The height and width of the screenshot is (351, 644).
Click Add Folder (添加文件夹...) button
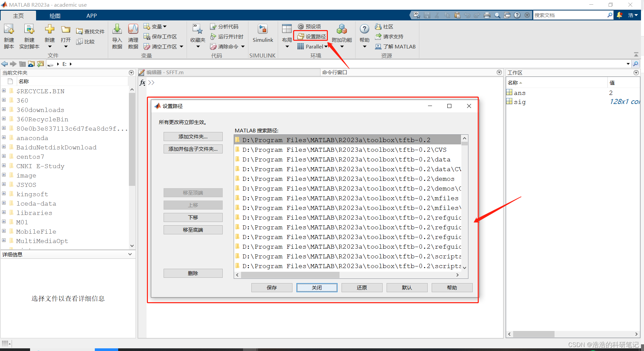[x=193, y=136]
